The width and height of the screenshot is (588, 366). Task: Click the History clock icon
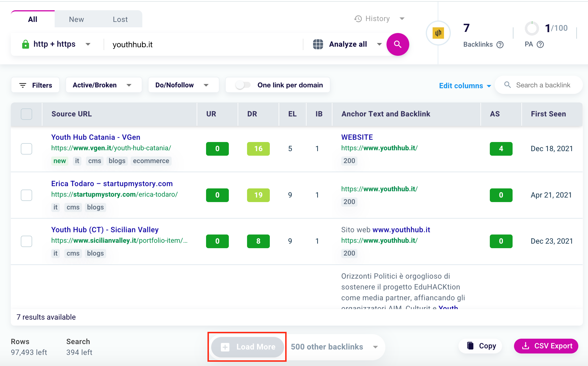358,19
